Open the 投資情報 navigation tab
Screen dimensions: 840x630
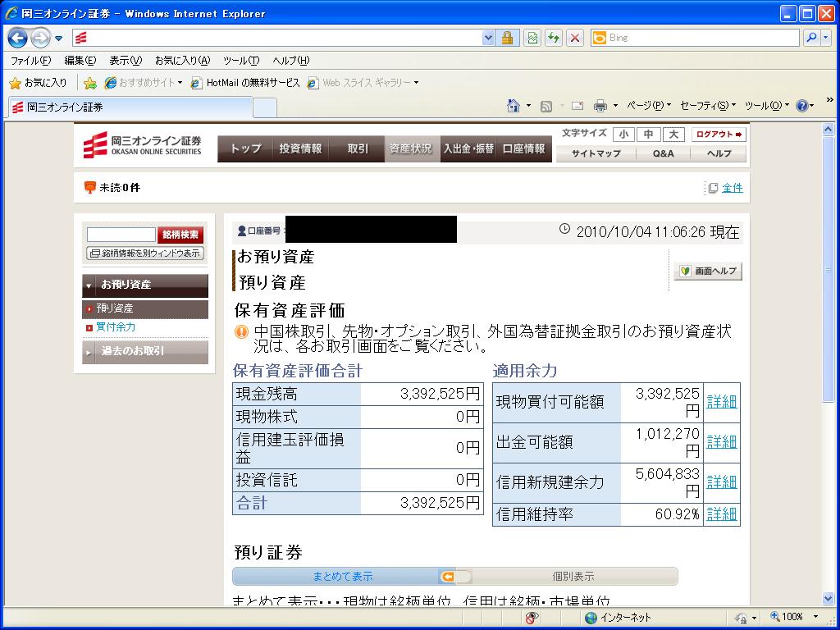coord(301,149)
